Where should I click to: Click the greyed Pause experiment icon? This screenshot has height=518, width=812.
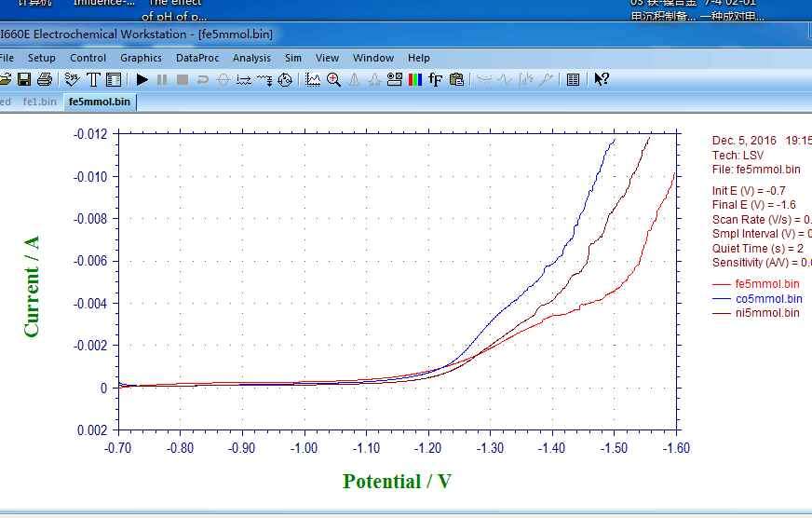162,80
